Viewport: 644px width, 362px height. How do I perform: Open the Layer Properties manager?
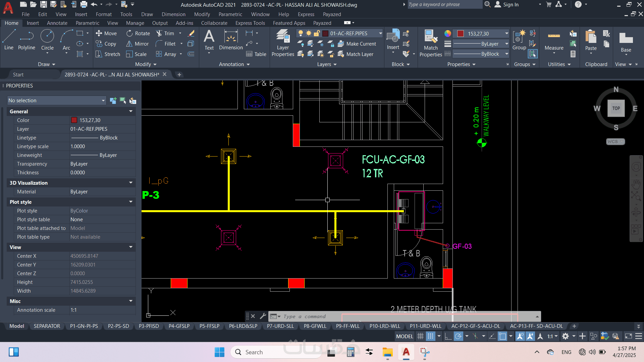[x=282, y=43]
